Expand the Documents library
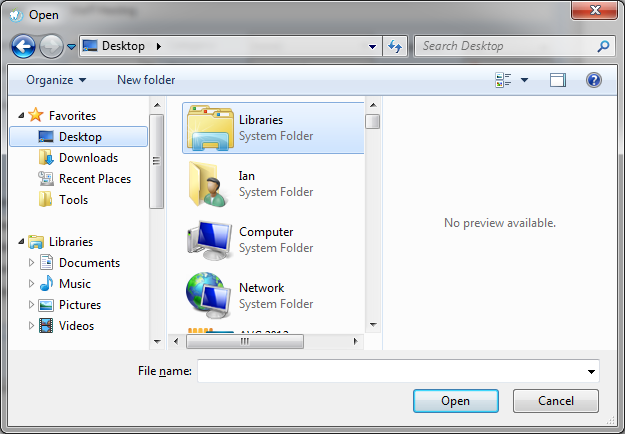 [31, 263]
